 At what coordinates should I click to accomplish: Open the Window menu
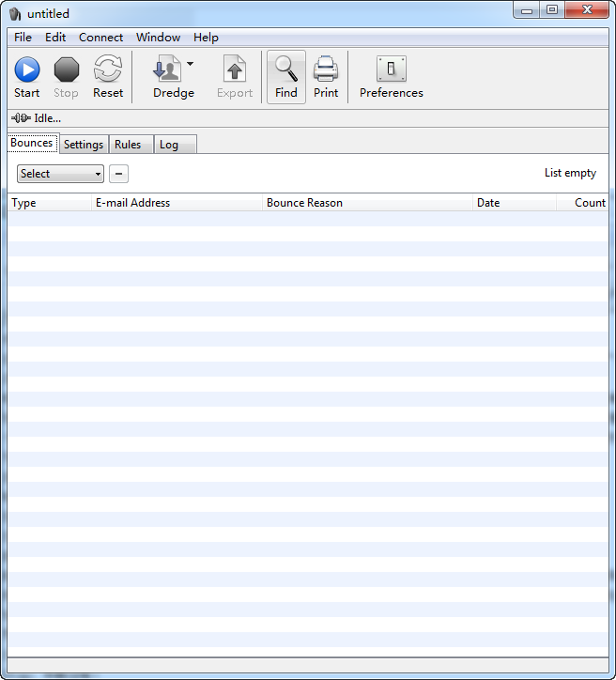tap(159, 38)
